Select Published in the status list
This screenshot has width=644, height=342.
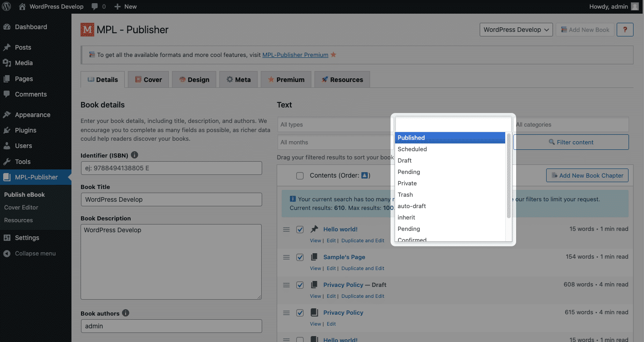coord(450,138)
